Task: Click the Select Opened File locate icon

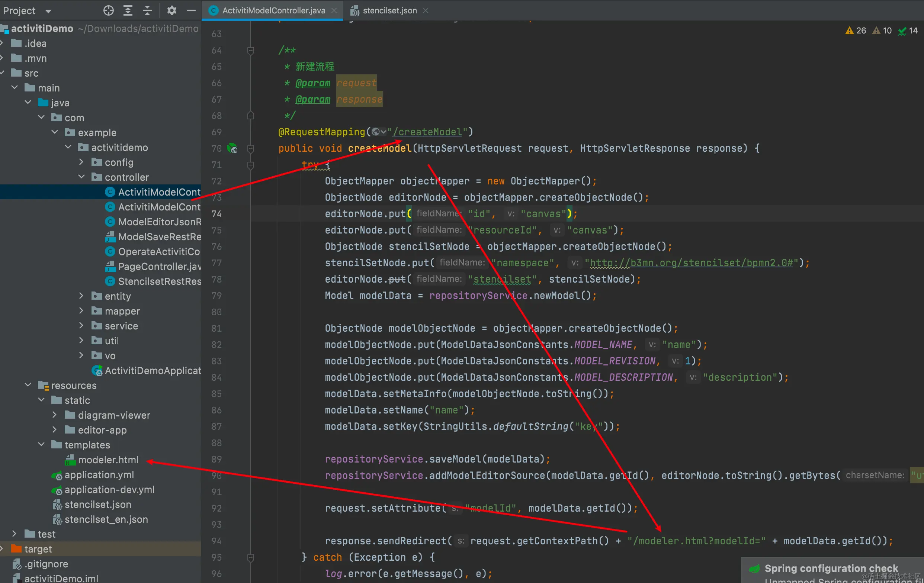Action: (x=109, y=10)
